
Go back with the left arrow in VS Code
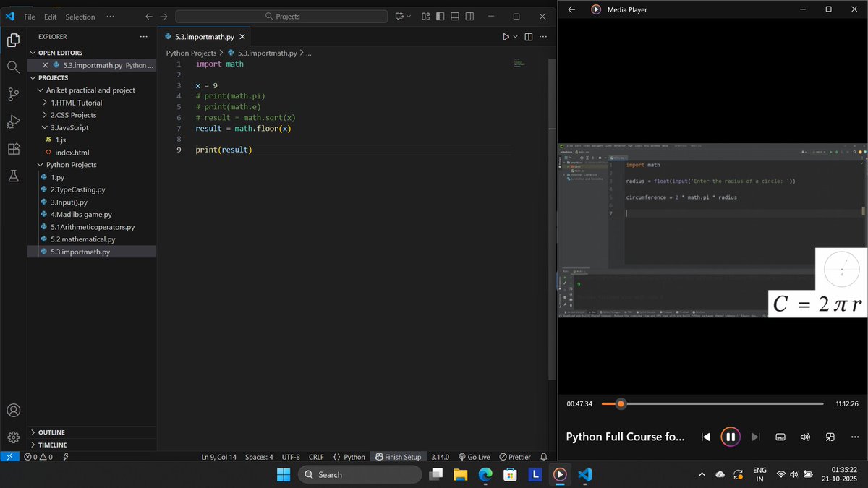pos(149,16)
